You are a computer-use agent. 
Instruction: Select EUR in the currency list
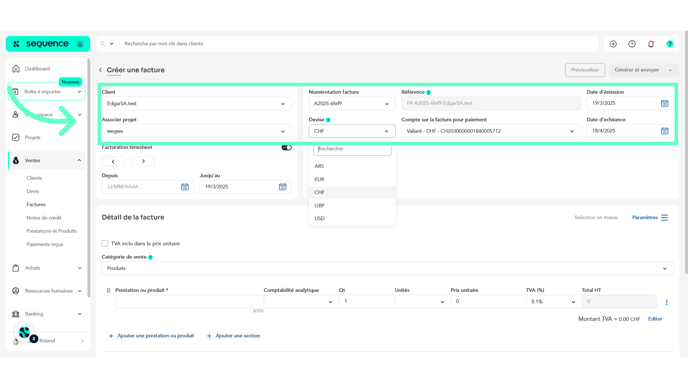click(352, 179)
